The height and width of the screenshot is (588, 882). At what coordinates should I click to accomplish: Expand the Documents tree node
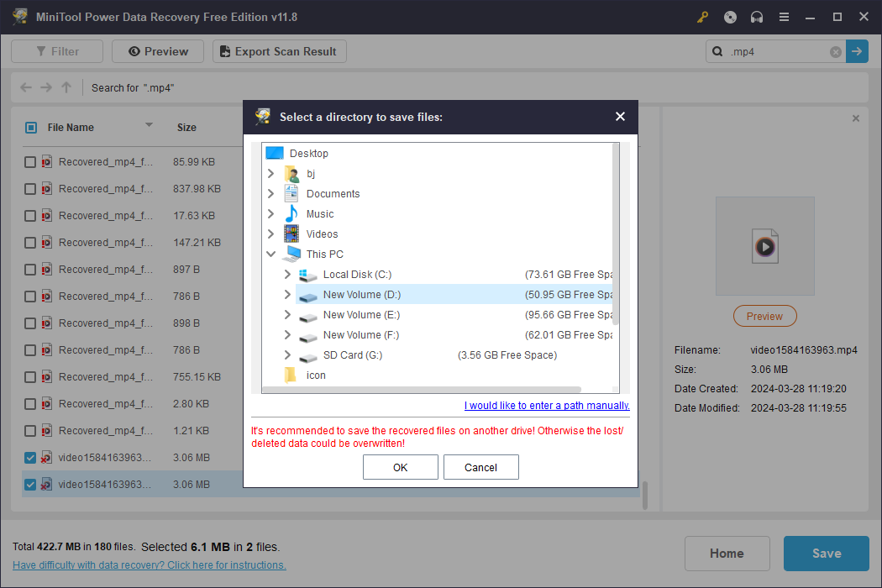coord(270,193)
